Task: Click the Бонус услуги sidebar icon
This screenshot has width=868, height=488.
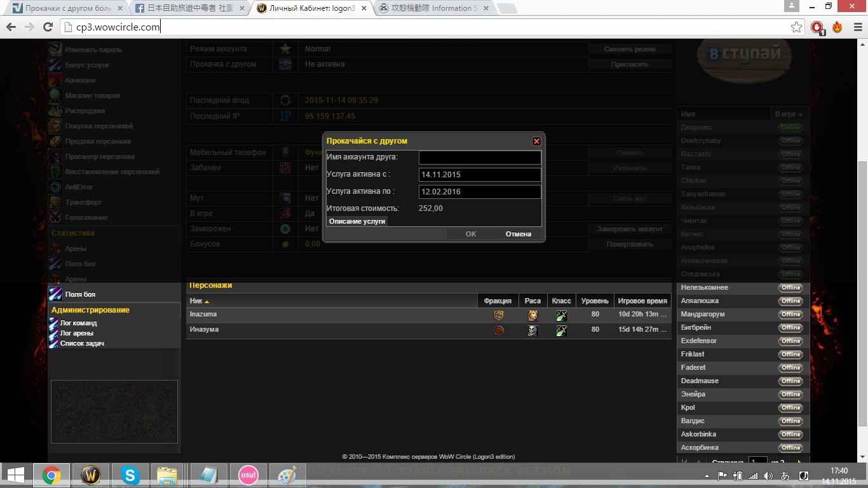Action: (x=55, y=65)
